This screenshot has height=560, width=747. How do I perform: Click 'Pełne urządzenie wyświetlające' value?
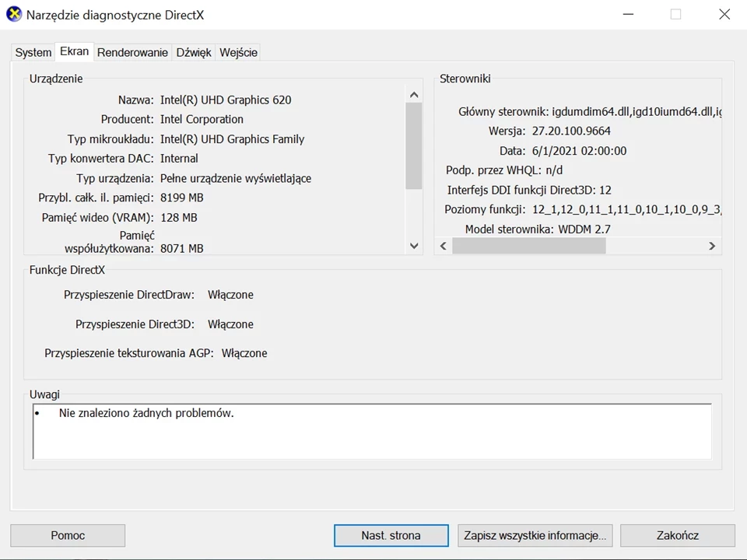pyautogui.click(x=235, y=178)
